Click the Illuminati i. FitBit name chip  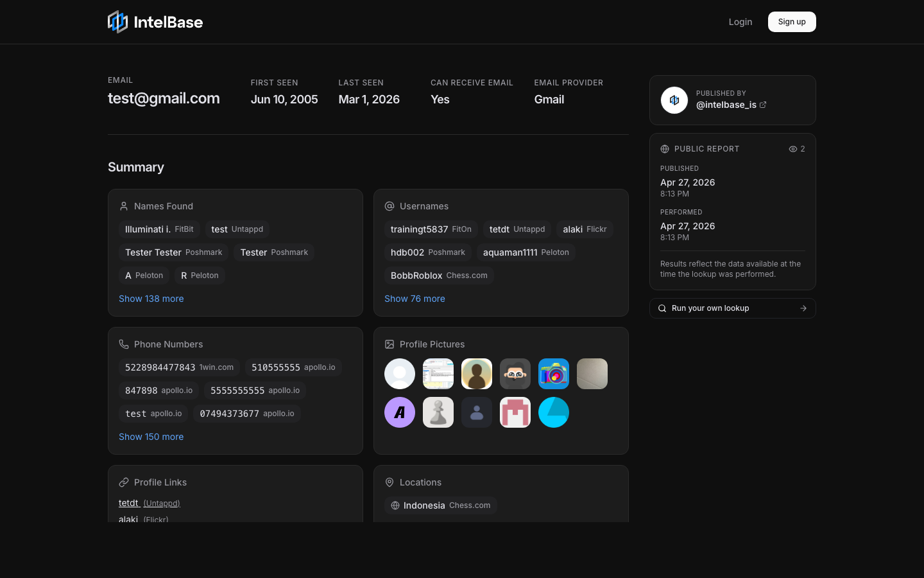[159, 229]
